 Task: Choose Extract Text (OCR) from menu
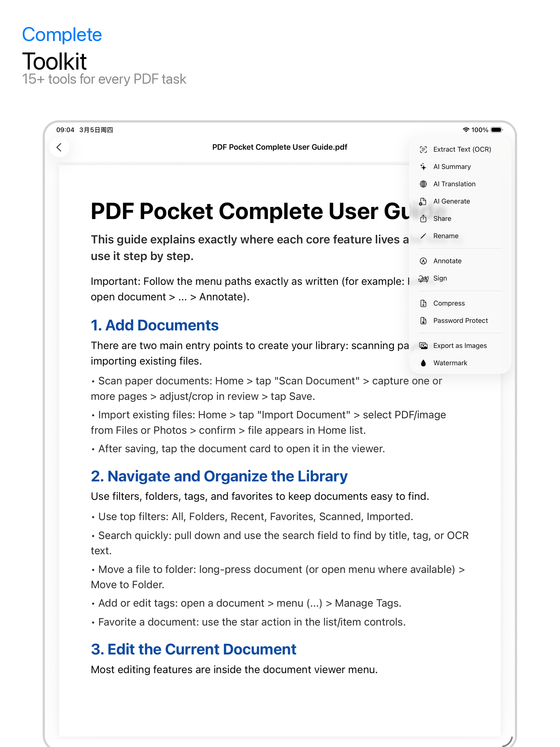coord(460,149)
